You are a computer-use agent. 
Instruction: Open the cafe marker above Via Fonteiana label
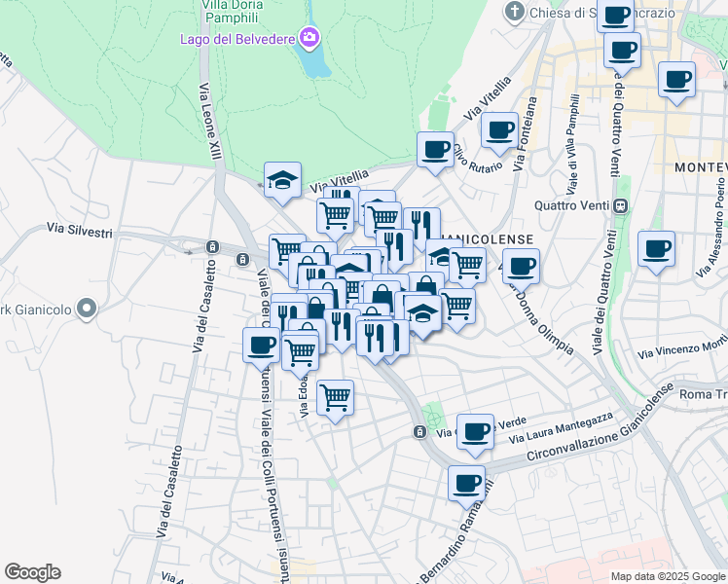point(500,129)
